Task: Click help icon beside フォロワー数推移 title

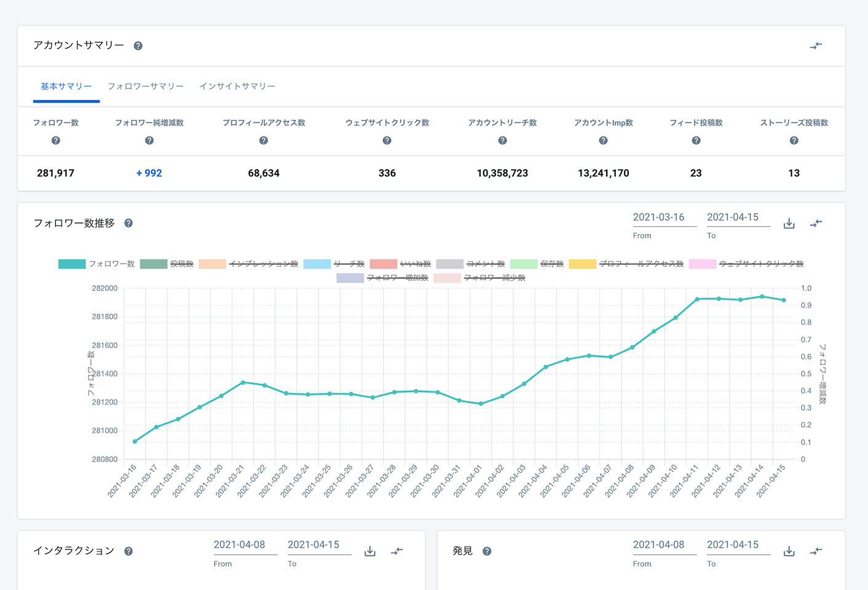Action: click(128, 223)
